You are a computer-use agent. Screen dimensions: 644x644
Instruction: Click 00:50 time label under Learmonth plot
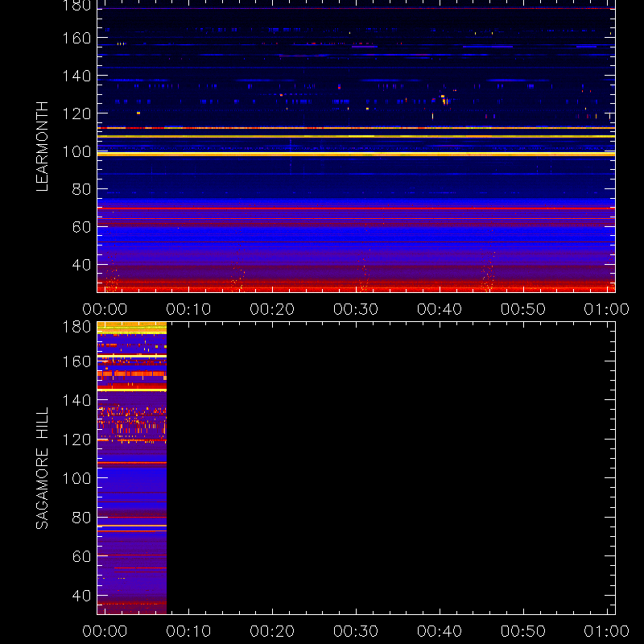(523, 309)
